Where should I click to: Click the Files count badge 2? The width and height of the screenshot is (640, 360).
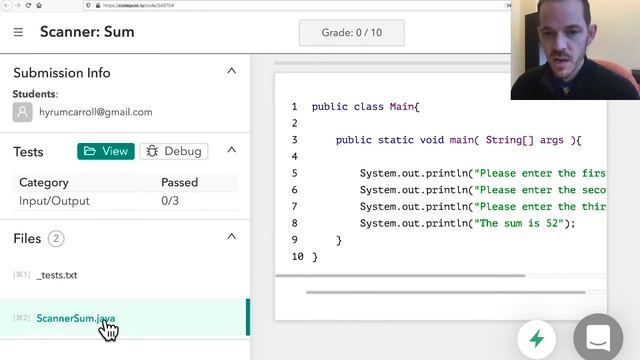tap(56, 239)
